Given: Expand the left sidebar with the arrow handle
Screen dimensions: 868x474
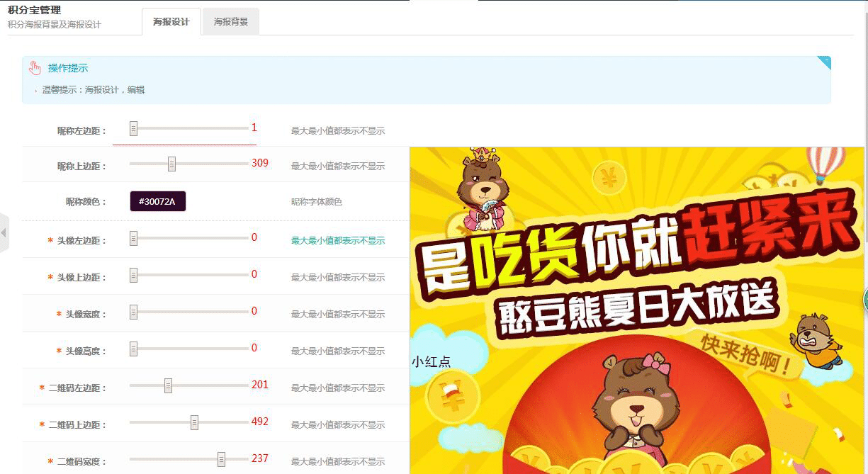Looking at the screenshot, I should 4,232.
